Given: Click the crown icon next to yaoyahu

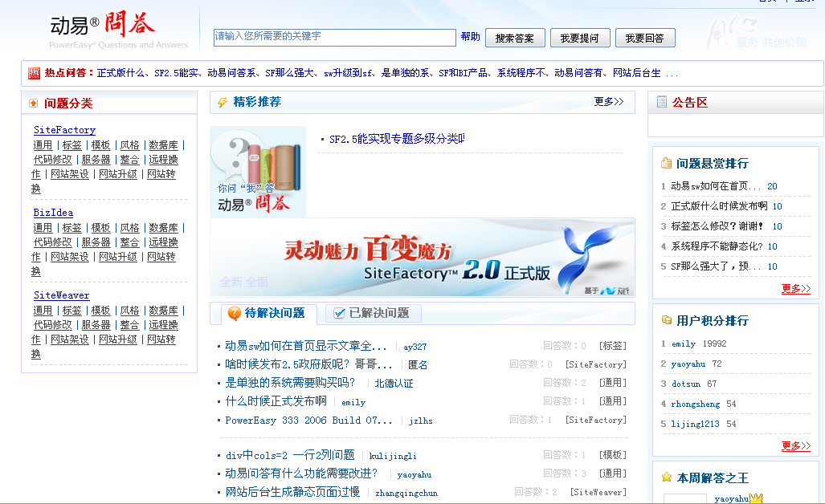Looking at the screenshot, I should point(755,498).
